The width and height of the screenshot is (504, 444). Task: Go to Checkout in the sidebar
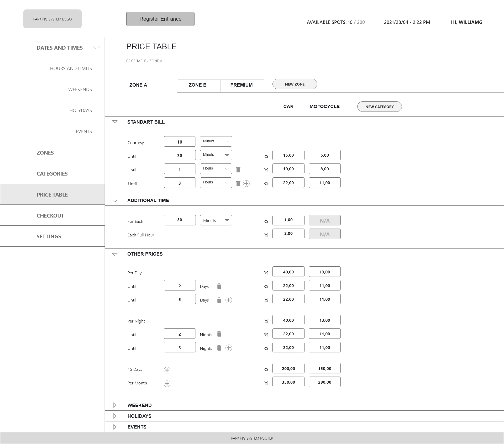pos(52,215)
